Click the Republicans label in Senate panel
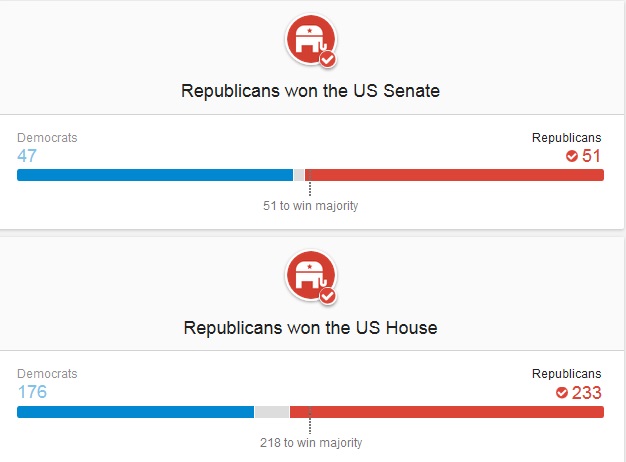The height and width of the screenshot is (462, 626). 567,138
